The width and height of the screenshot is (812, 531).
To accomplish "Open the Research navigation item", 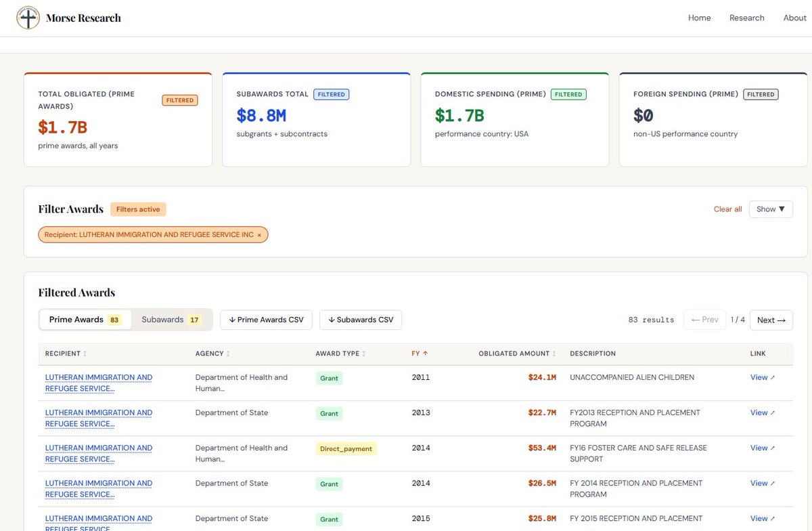I will pyautogui.click(x=746, y=18).
